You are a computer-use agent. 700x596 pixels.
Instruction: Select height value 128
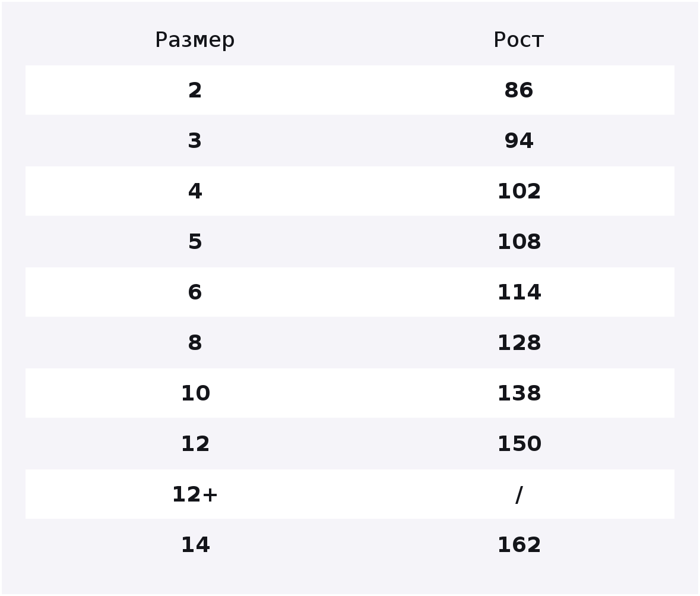pos(519,343)
